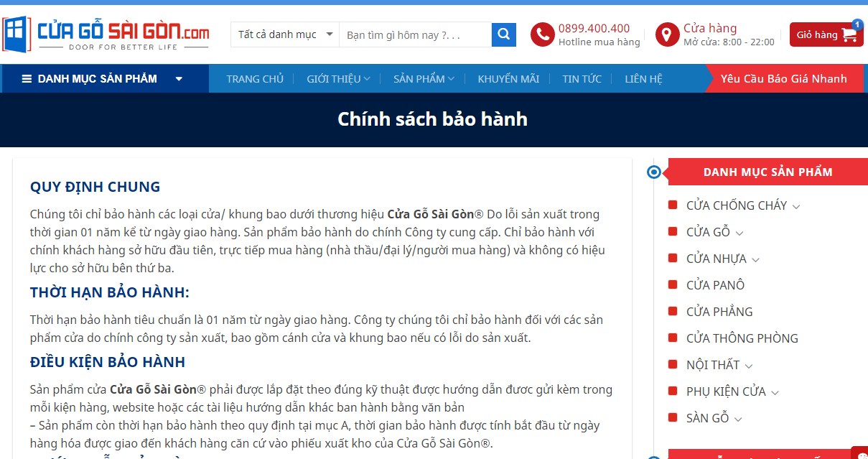Expand the Sàn gỗ sidebar chevron
The image size is (868, 459).
[x=738, y=419]
